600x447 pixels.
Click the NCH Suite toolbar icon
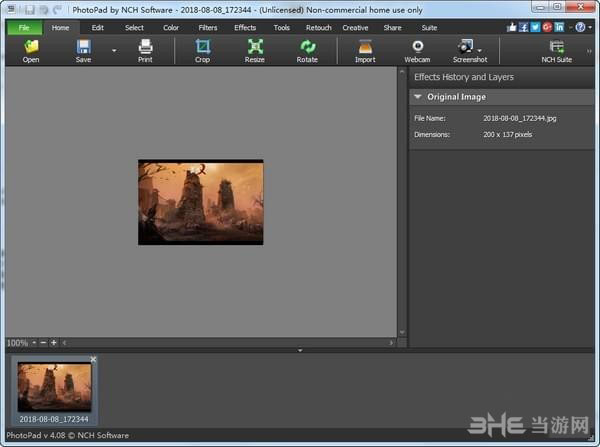tap(557, 46)
